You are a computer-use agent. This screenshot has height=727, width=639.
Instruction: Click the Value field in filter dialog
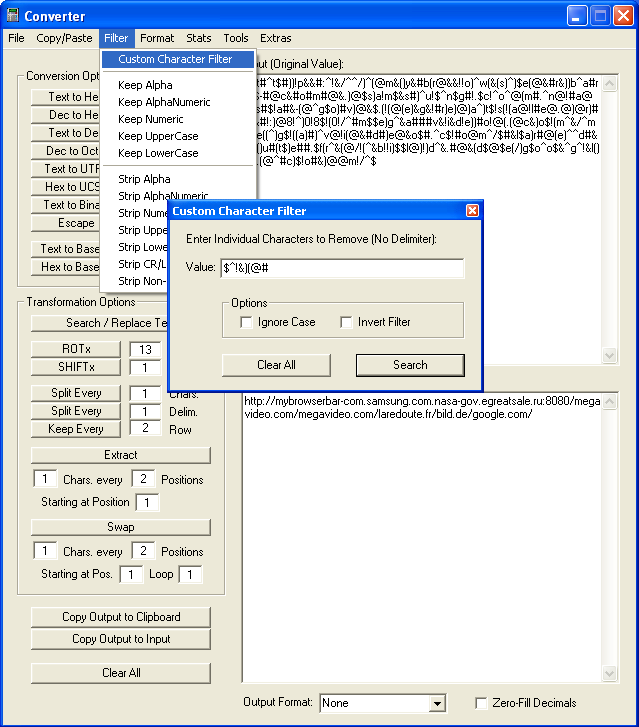point(342,269)
